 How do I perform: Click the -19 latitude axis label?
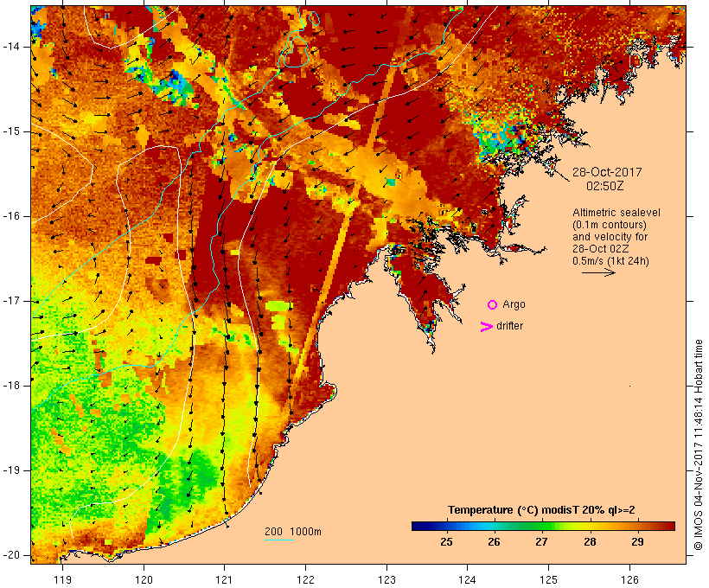point(11,470)
